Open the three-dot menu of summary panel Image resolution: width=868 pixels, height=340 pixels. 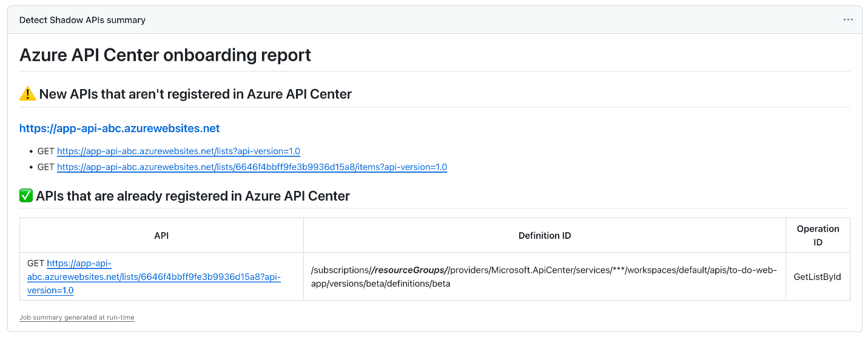tap(847, 19)
